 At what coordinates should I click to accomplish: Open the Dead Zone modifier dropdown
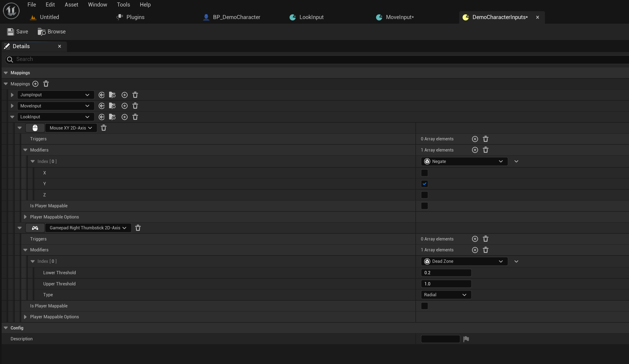[x=464, y=261]
